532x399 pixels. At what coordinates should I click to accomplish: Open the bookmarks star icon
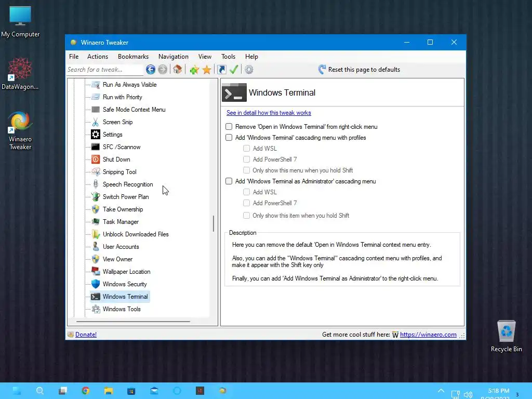207,70
